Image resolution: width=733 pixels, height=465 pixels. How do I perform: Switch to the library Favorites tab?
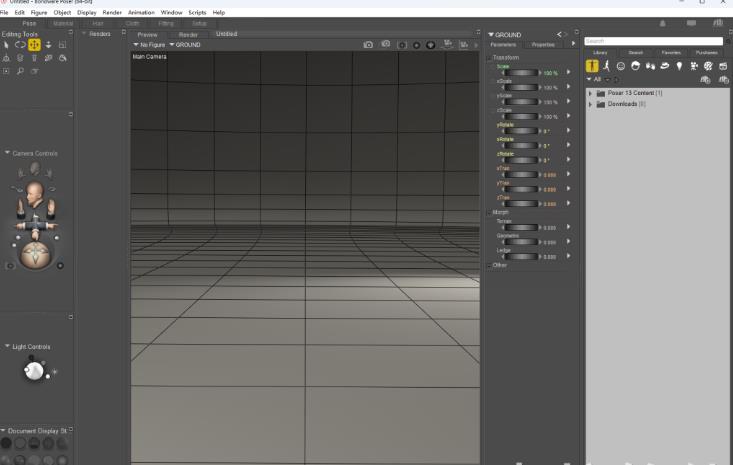tap(671, 53)
